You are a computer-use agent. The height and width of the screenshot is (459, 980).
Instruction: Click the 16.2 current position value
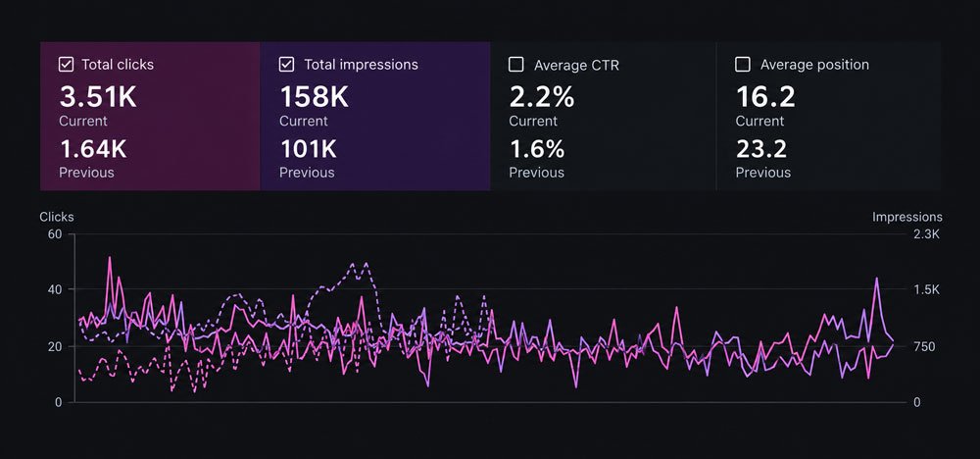[x=765, y=97]
